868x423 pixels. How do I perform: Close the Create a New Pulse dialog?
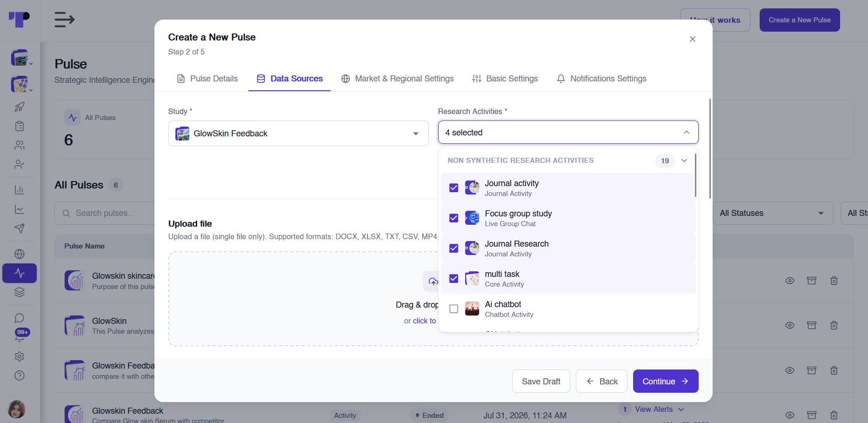(x=693, y=39)
